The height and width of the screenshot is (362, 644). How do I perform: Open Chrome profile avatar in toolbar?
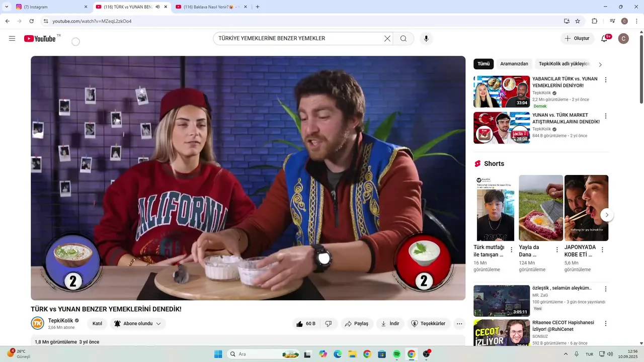[x=624, y=21]
